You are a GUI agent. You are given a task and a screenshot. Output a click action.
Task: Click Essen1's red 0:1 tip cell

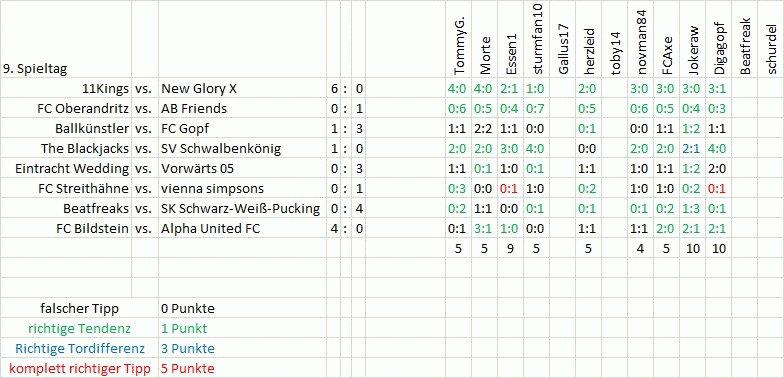511,189
